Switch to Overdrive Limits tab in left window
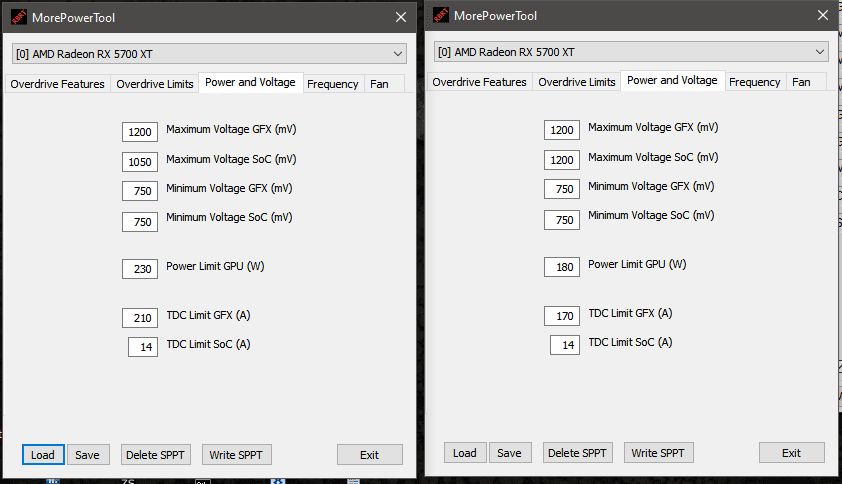Image resolution: width=842 pixels, height=484 pixels. pos(155,84)
